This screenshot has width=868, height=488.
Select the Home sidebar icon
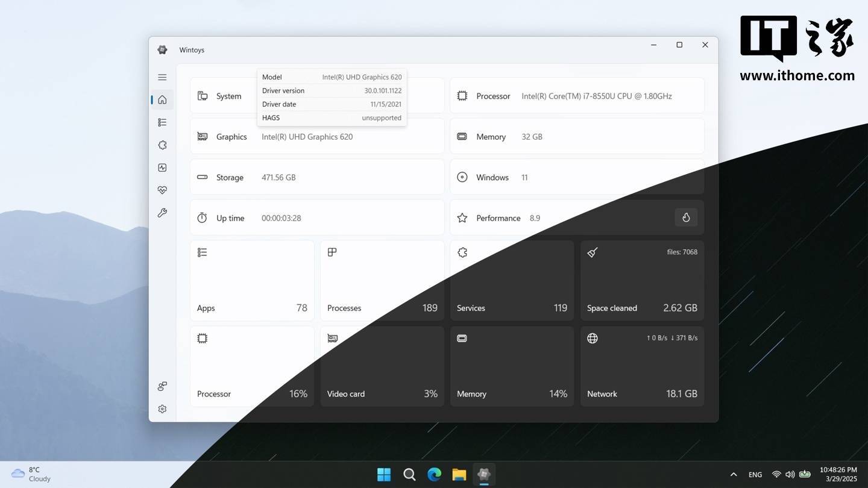pos(162,100)
